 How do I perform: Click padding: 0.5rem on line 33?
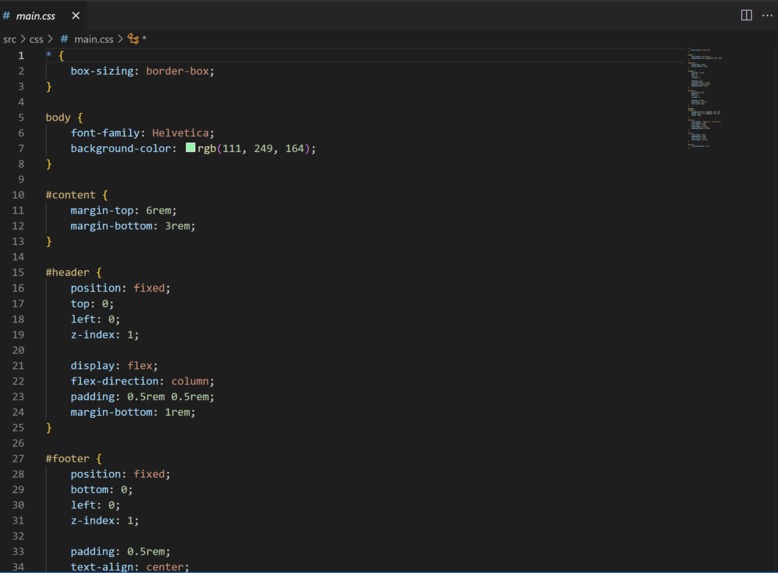[x=120, y=551]
